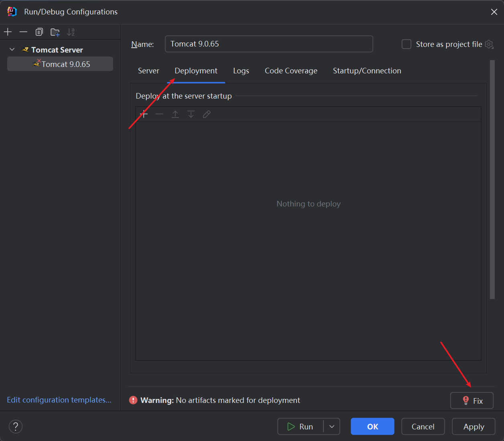
Task: Click the Fix button
Action: [472, 401]
